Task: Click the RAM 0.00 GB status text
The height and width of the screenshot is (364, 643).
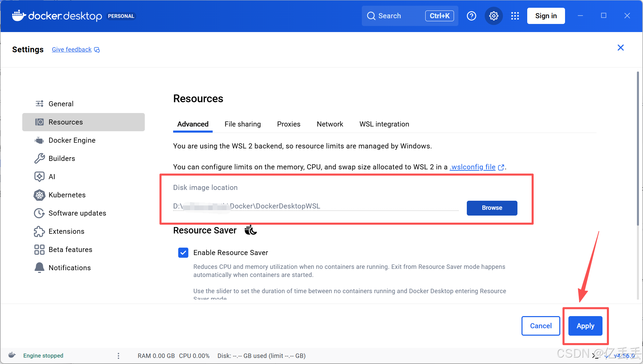Action: [156, 356]
